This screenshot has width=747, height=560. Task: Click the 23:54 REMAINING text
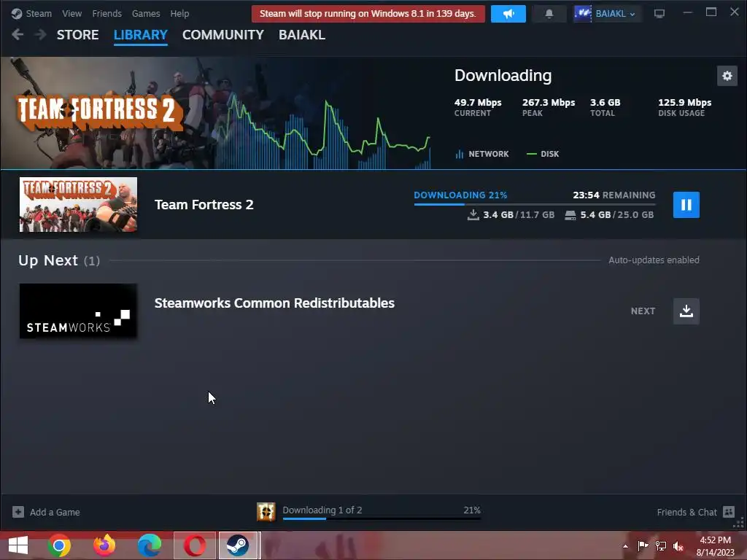(614, 195)
